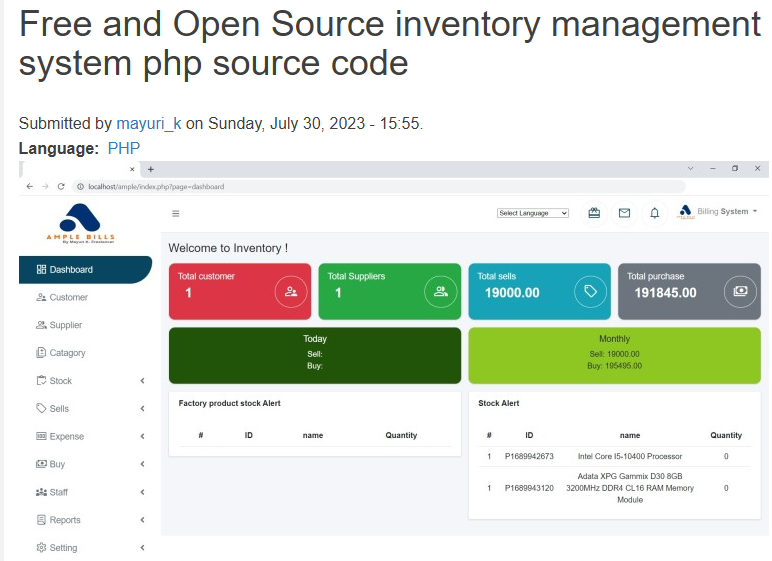The height and width of the screenshot is (561, 772).
Task: Click the Total customer card user icon
Action: (291, 292)
